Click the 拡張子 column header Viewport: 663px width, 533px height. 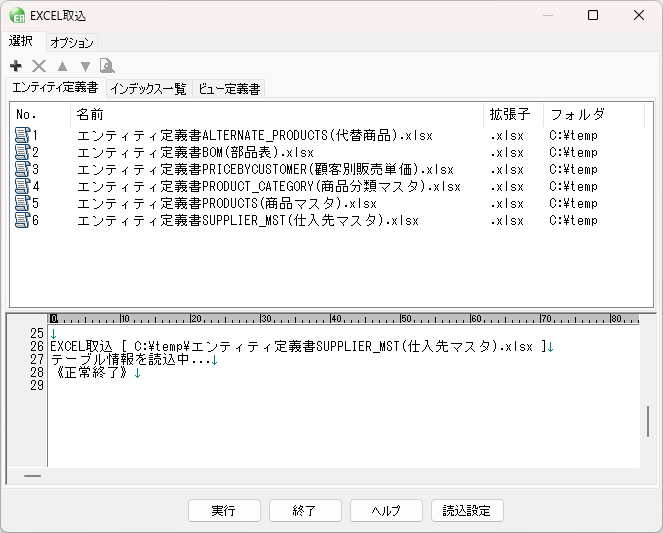coord(513,115)
